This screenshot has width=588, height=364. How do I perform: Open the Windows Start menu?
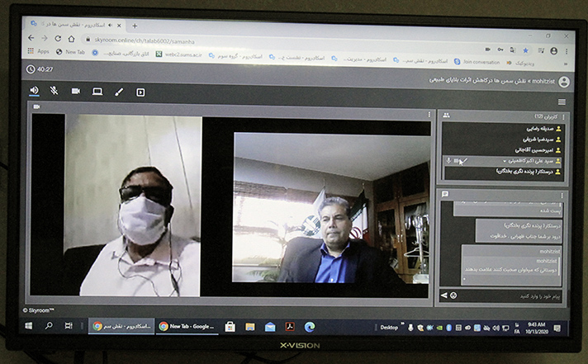pyautogui.click(x=29, y=326)
